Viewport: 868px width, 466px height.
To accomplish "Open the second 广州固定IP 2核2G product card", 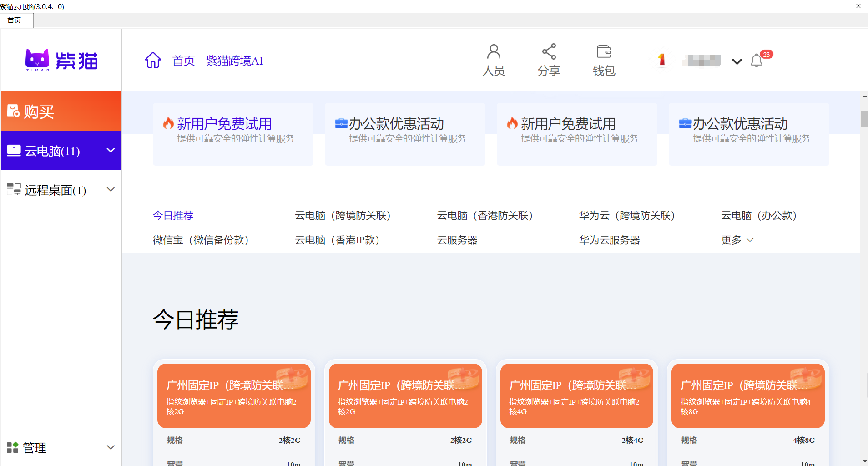I will [405, 395].
